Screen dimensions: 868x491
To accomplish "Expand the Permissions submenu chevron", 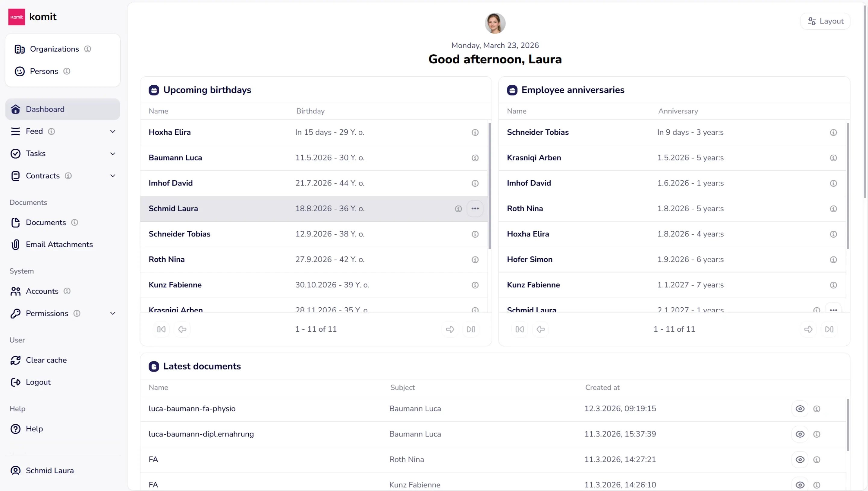I will (x=113, y=314).
